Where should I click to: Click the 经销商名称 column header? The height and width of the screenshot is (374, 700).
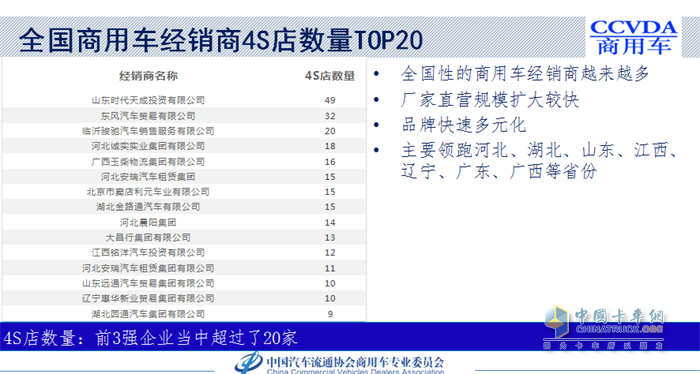point(148,76)
